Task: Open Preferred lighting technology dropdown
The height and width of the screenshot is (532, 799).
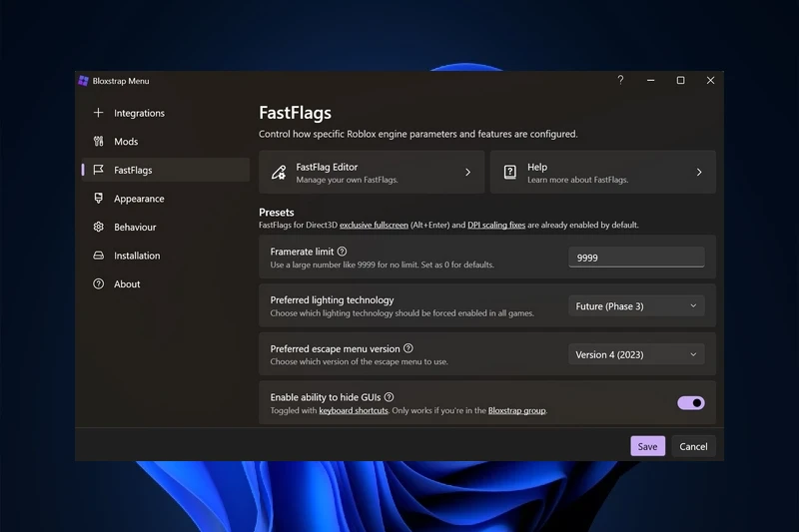Action: point(636,306)
